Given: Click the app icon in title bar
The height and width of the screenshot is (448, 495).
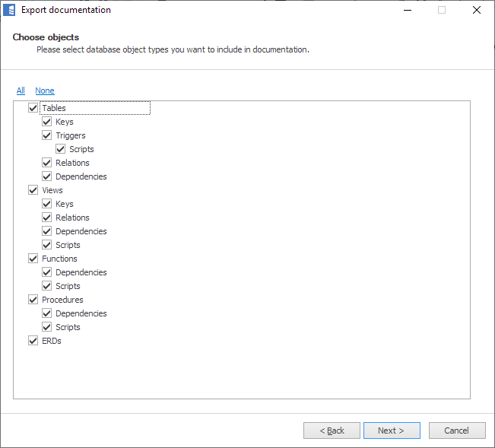Looking at the screenshot, I should pos(10,11).
